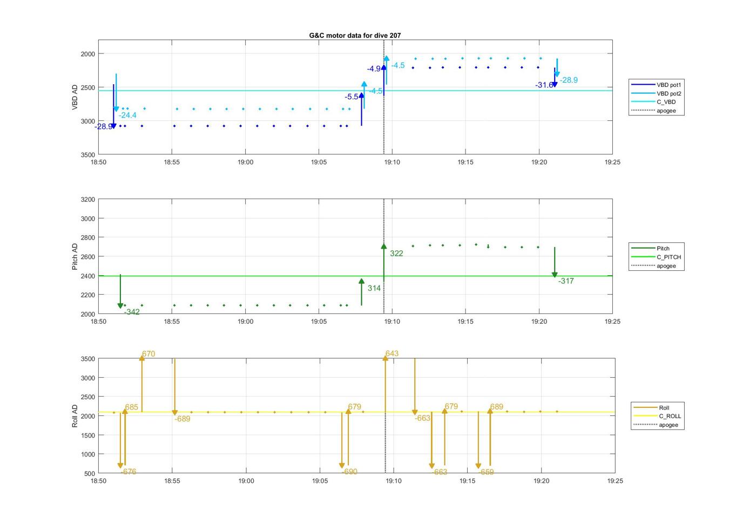Click the "3200" tick on Pitch axis

coord(87,200)
